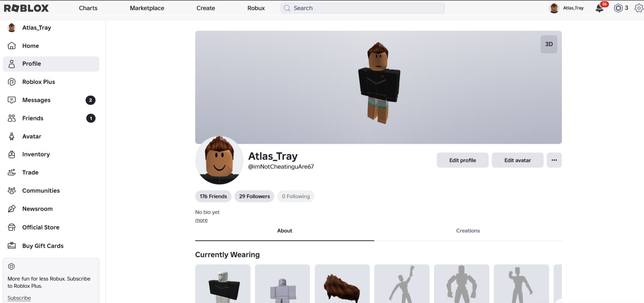The width and height of the screenshot is (644, 303).
Task: Click the Roblox logo in the header
Action: (26, 8)
